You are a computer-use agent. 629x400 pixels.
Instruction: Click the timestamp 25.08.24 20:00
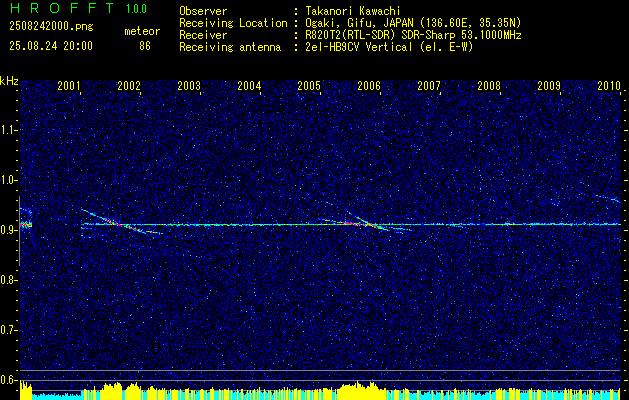(51, 46)
